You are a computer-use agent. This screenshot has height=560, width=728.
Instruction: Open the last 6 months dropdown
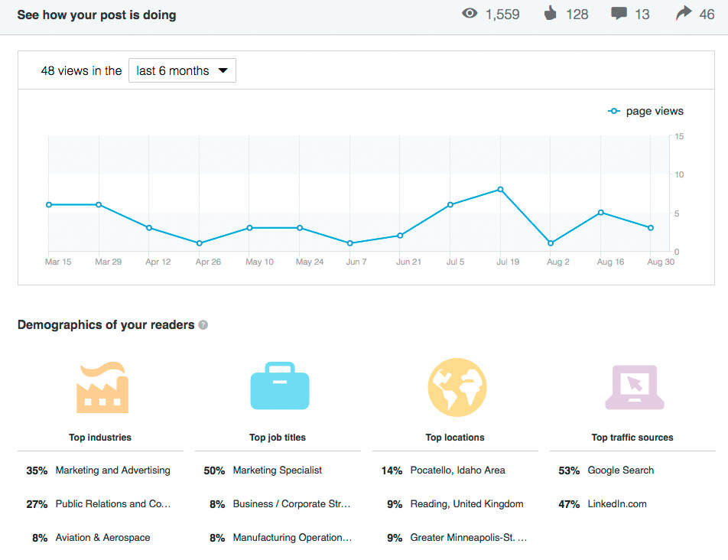point(182,70)
